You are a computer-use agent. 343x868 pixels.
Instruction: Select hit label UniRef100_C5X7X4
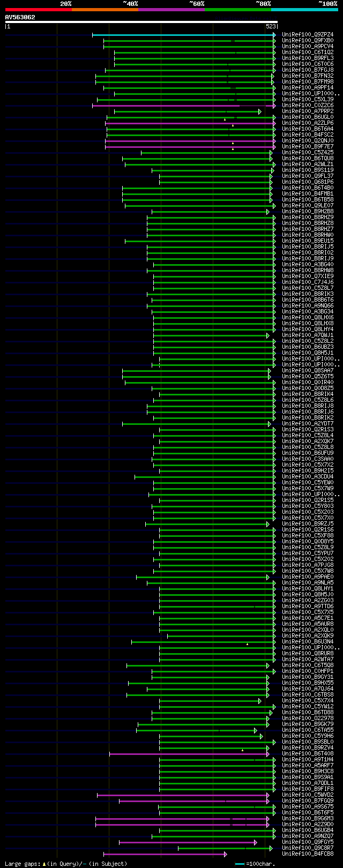click(308, 701)
